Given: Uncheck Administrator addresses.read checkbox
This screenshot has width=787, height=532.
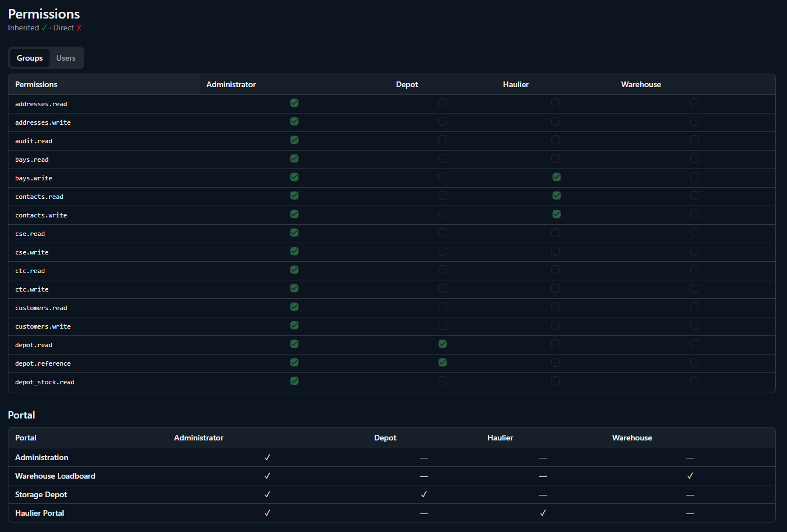Looking at the screenshot, I should [x=294, y=103].
